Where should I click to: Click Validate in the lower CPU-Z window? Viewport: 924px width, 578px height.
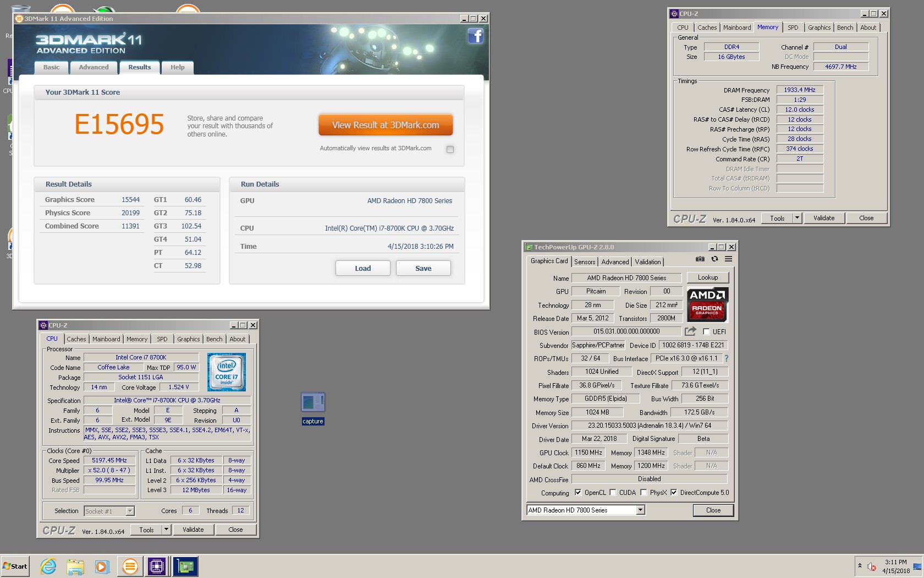(x=193, y=530)
